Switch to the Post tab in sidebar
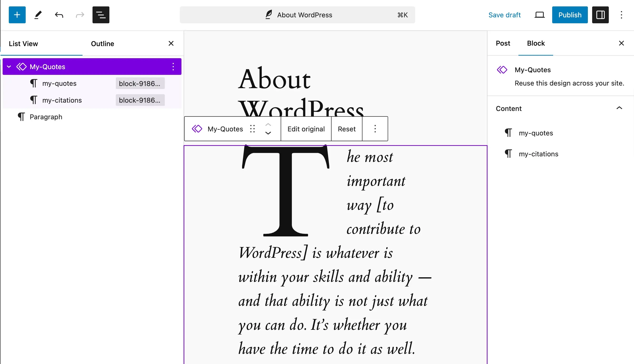The image size is (634, 364). coord(502,43)
